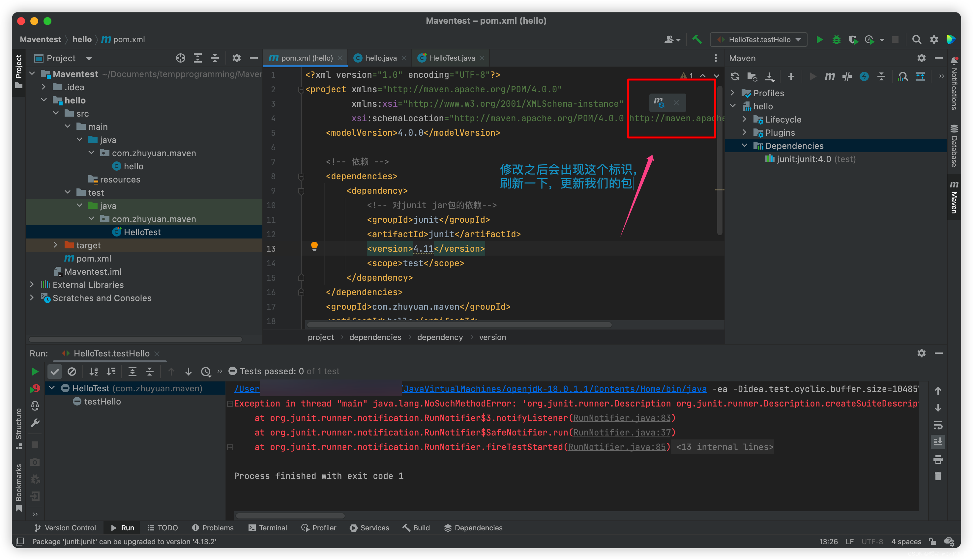This screenshot has height=560, width=973.
Task: Dismiss the floating Maven reload notification
Action: click(676, 102)
